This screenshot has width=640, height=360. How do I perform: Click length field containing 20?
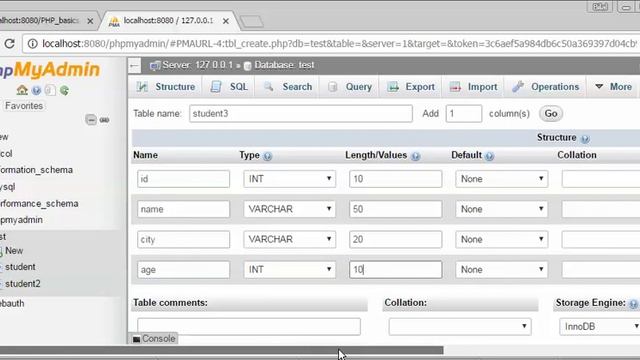coord(396,239)
